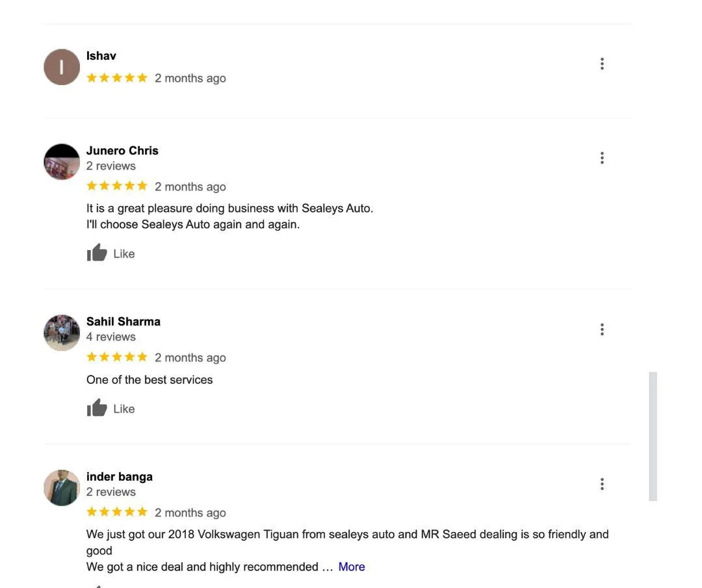Open the kebab menu on inder banga's review
The height and width of the screenshot is (588, 702).
602,484
